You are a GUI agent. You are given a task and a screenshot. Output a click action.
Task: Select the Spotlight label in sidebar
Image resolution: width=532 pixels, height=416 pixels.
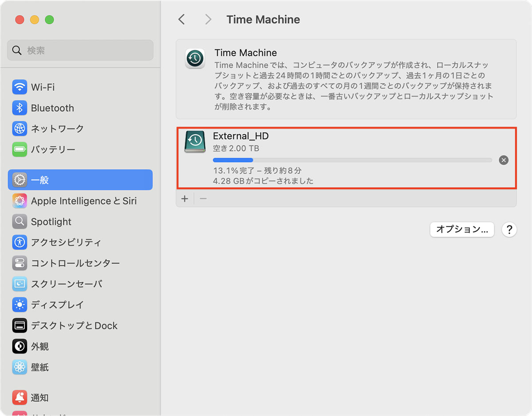(x=51, y=222)
